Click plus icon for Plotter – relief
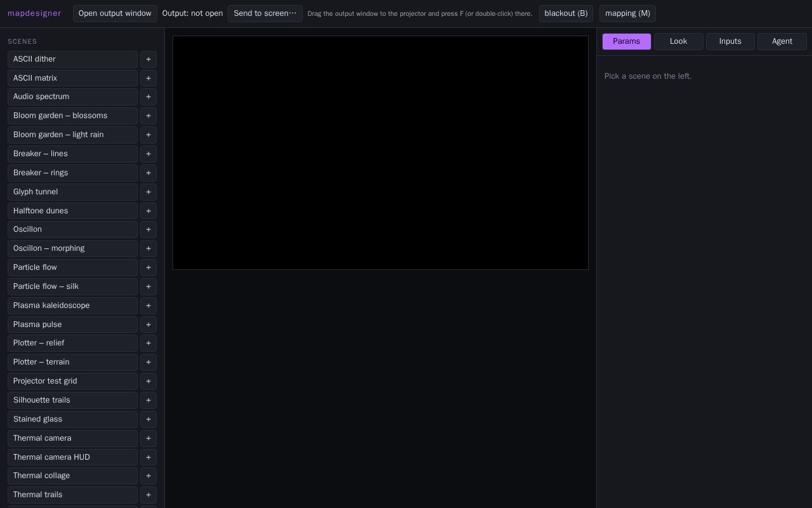Image resolution: width=812 pixels, height=508 pixels. click(148, 343)
